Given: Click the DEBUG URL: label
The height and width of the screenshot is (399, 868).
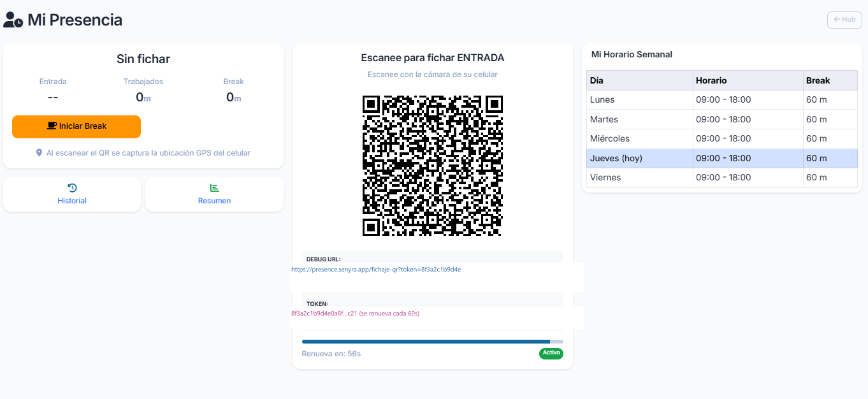Looking at the screenshot, I should [324, 259].
